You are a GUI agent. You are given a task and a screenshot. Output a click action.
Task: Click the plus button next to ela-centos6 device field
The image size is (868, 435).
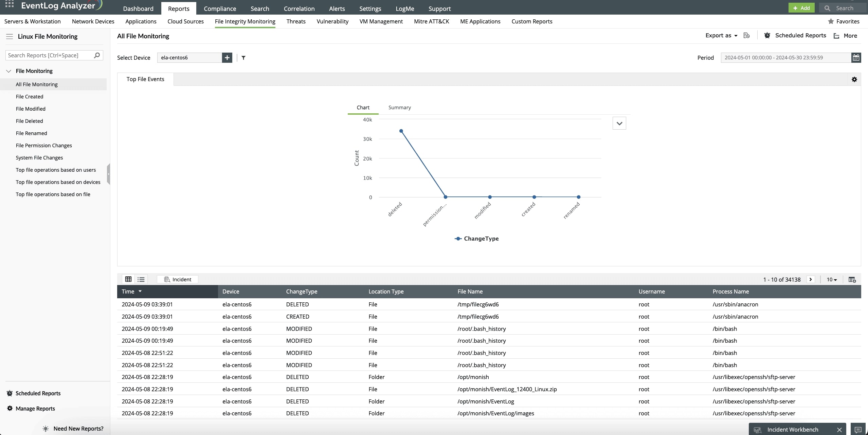pyautogui.click(x=227, y=58)
